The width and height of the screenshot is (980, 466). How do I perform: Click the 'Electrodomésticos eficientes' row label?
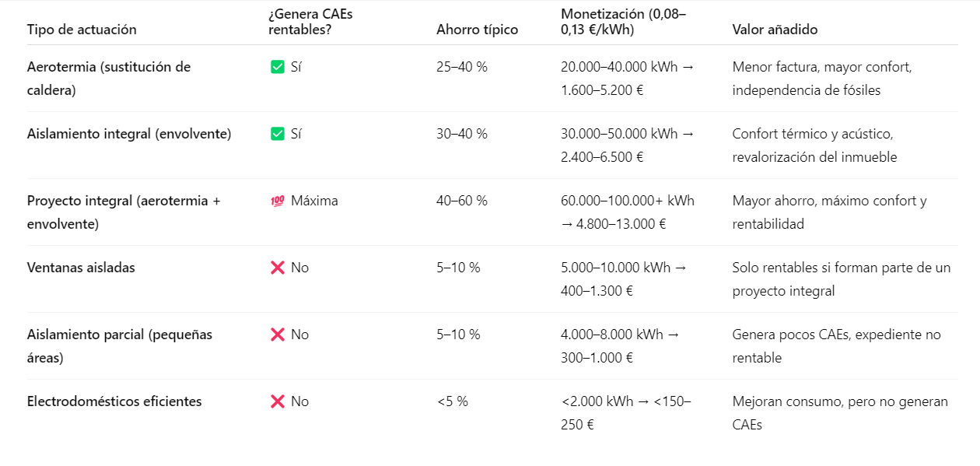tap(114, 401)
